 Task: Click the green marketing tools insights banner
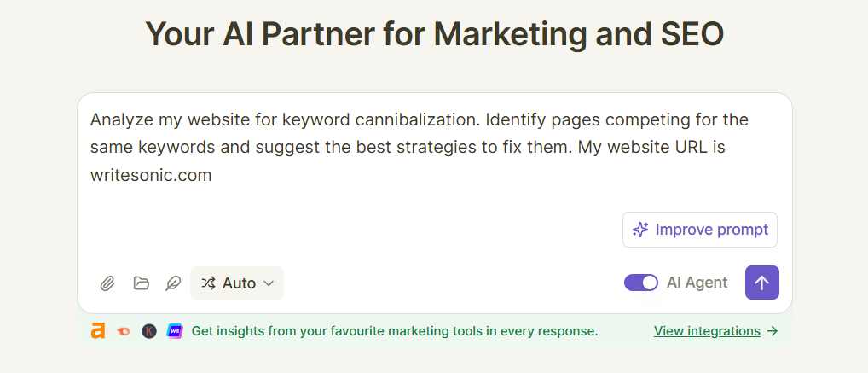click(435, 331)
